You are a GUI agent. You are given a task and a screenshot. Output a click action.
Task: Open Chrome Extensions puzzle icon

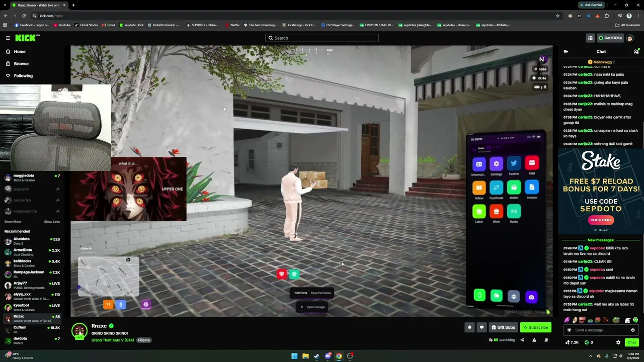[607, 16]
